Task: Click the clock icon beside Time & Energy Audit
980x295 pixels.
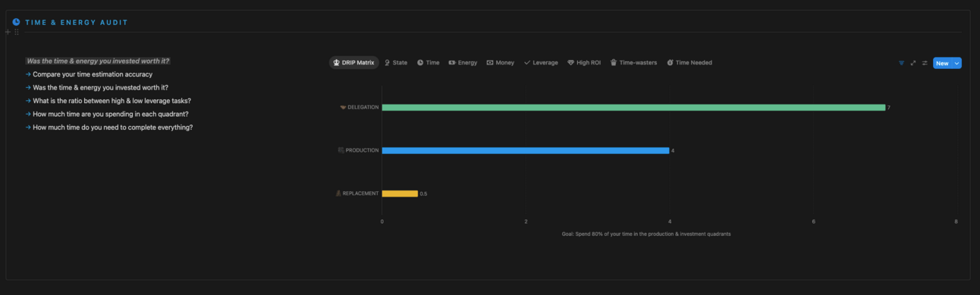Action: pyautogui.click(x=16, y=22)
